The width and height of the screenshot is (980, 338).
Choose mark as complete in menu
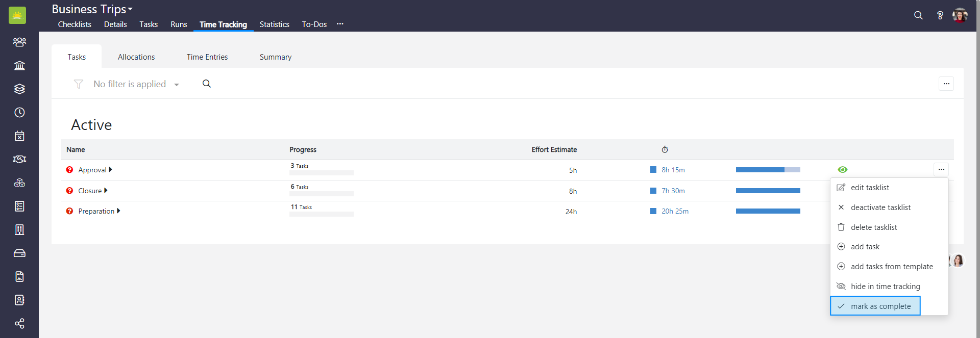pyautogui.click(x=880, y=306)
